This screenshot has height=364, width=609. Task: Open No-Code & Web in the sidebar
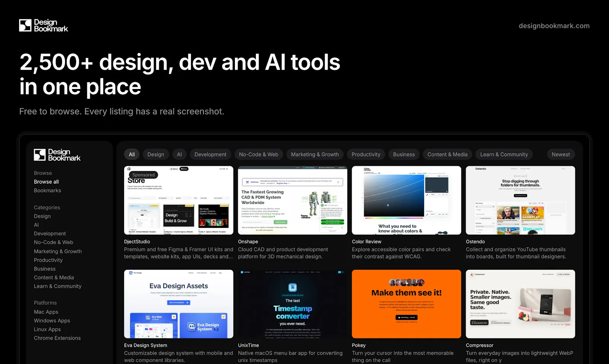coord(53,242)
